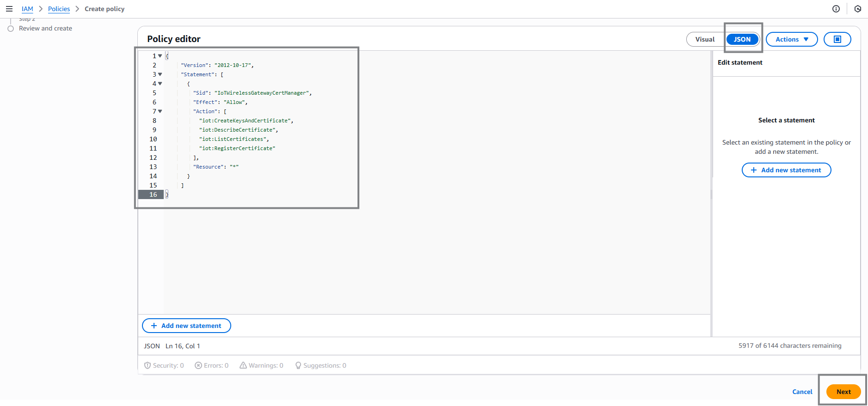The height and width of the screenshot is (406, 868).
Task: Click the Errors circle-x status icon
Action: click(198, 365)
